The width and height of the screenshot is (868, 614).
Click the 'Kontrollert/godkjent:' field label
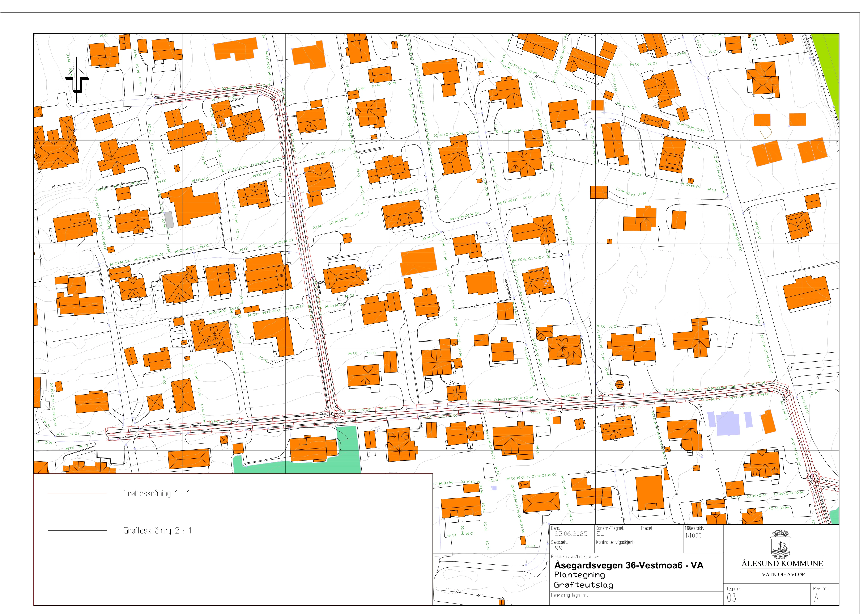pos(615,542)
